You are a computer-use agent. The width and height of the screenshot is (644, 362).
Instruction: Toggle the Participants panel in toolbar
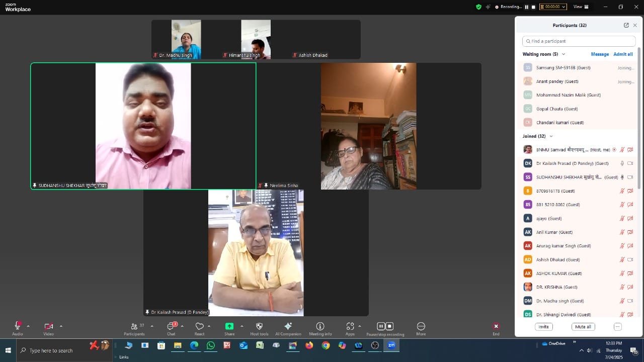134,327
